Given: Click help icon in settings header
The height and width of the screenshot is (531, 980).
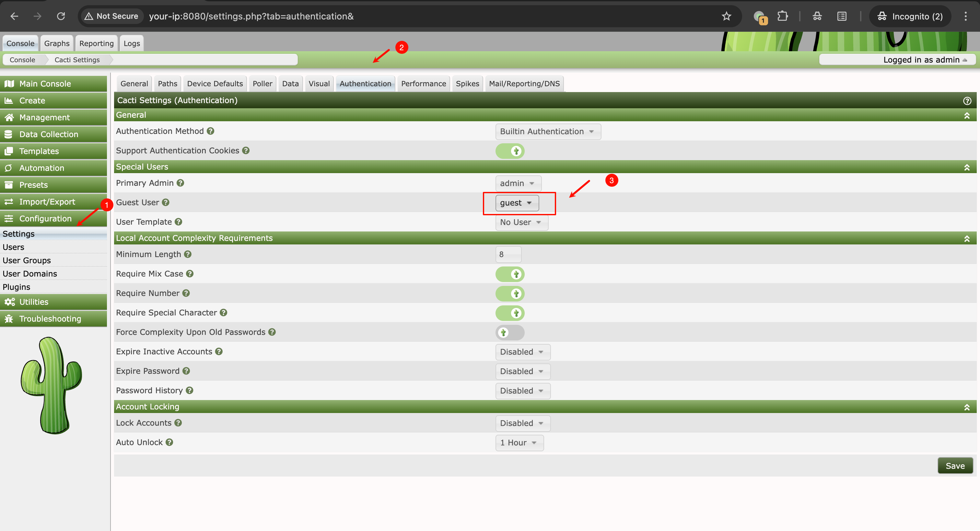Looking at the screenshot, I should pos(967,100).
